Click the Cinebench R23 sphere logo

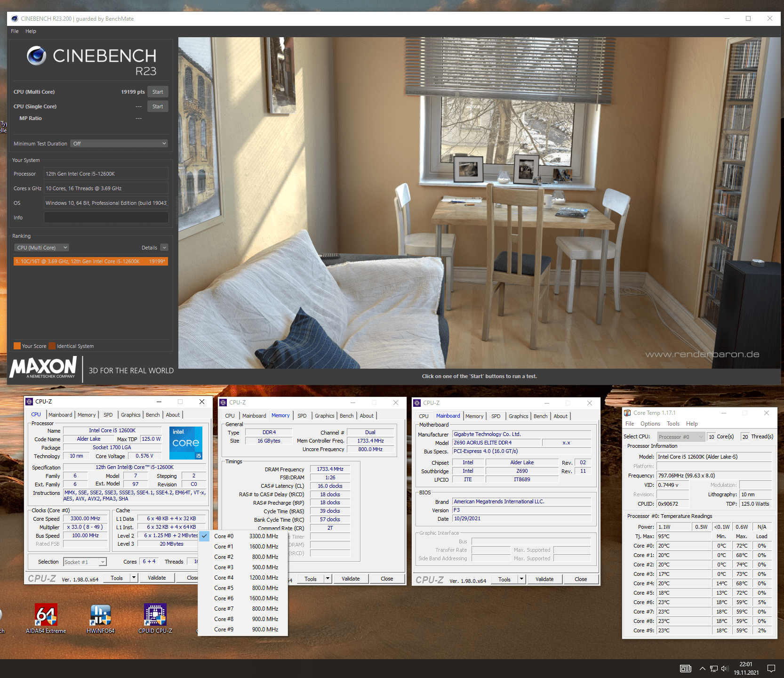[36, 56]
